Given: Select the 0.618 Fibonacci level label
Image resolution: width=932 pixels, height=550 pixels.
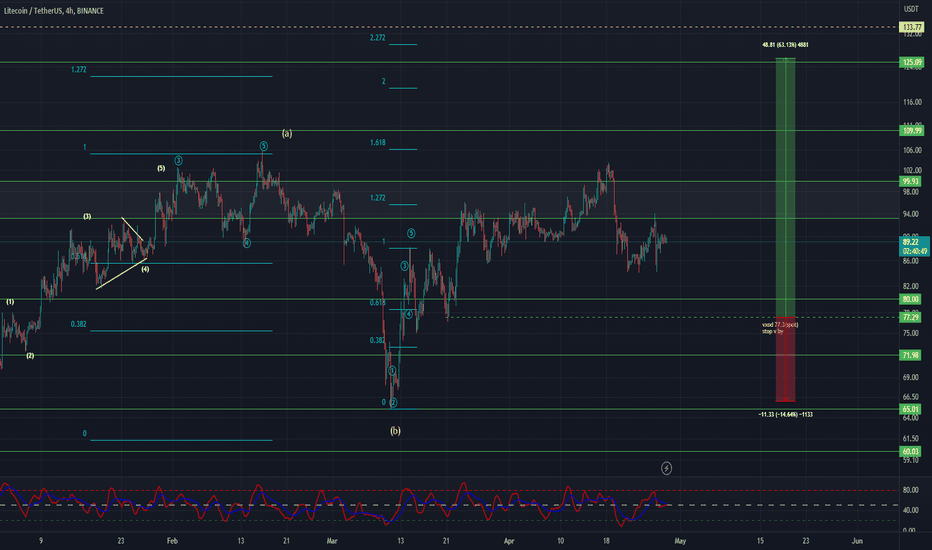Looking at the screenshot, I should coord(377,303).
